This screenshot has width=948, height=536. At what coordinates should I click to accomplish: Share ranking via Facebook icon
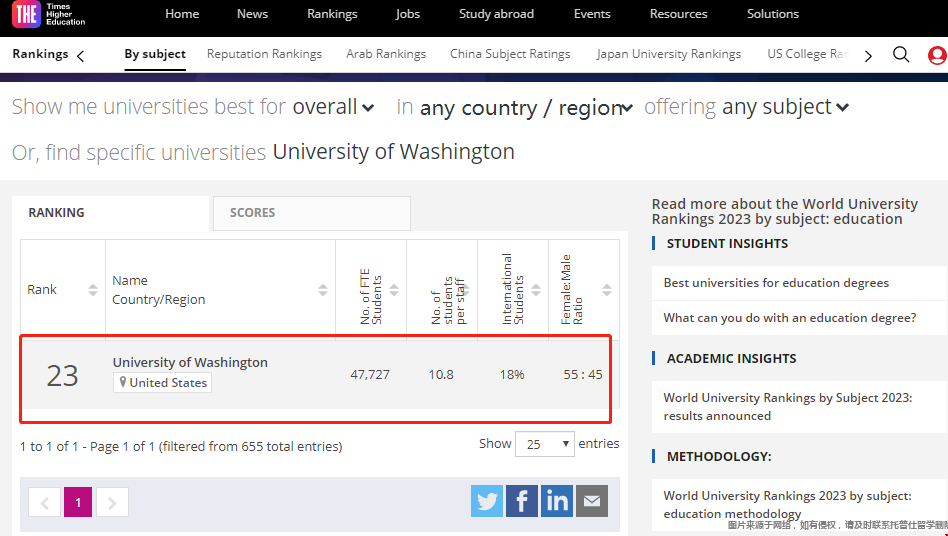coord(522,501)
